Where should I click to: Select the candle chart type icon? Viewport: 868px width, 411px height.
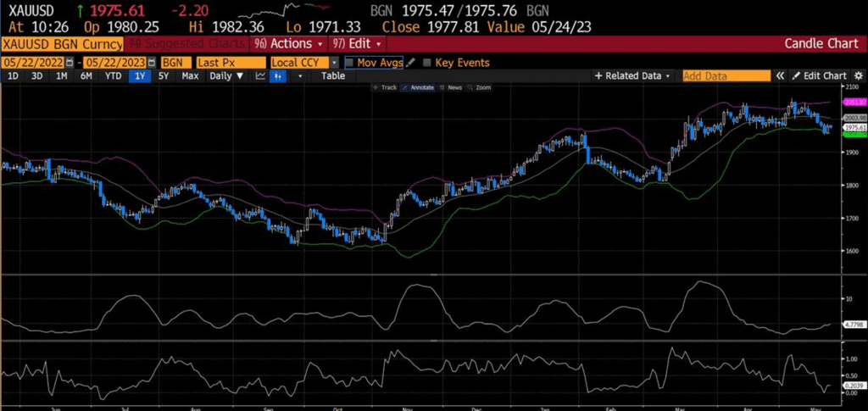[277, 76]
